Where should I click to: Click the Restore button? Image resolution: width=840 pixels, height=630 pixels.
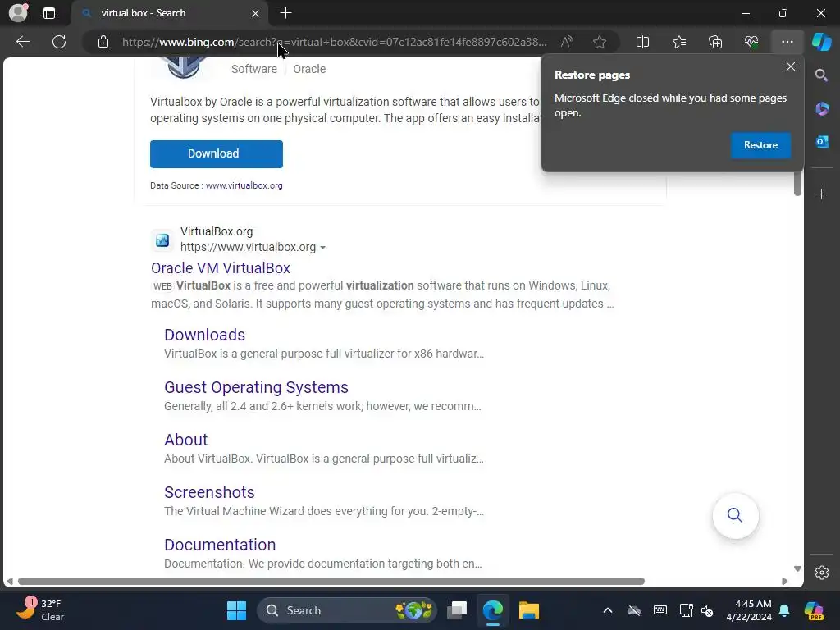(x=760, y=145)
